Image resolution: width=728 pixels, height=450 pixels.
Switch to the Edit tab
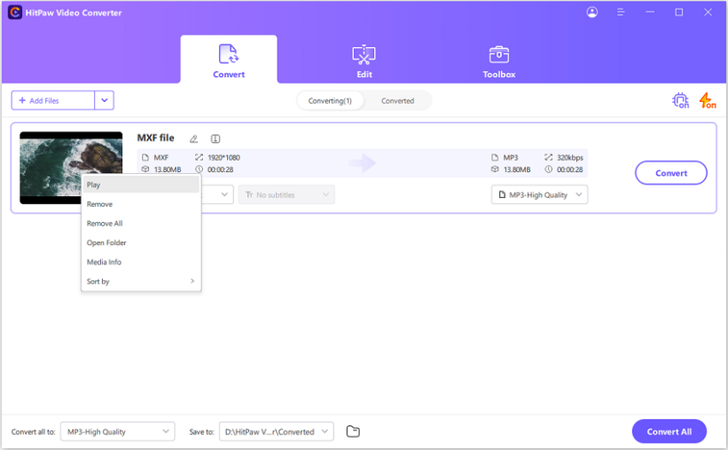tap(364, 60)
